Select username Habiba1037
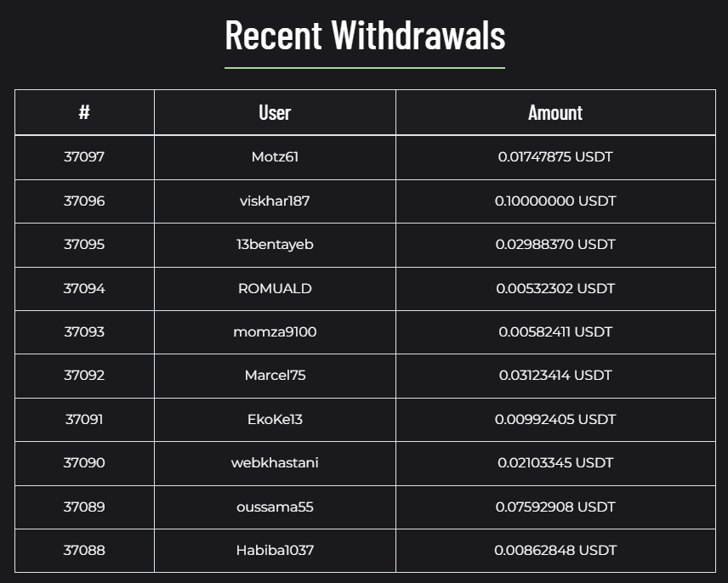The height and width of the screenshot is (583, 728). coord(275,551)
